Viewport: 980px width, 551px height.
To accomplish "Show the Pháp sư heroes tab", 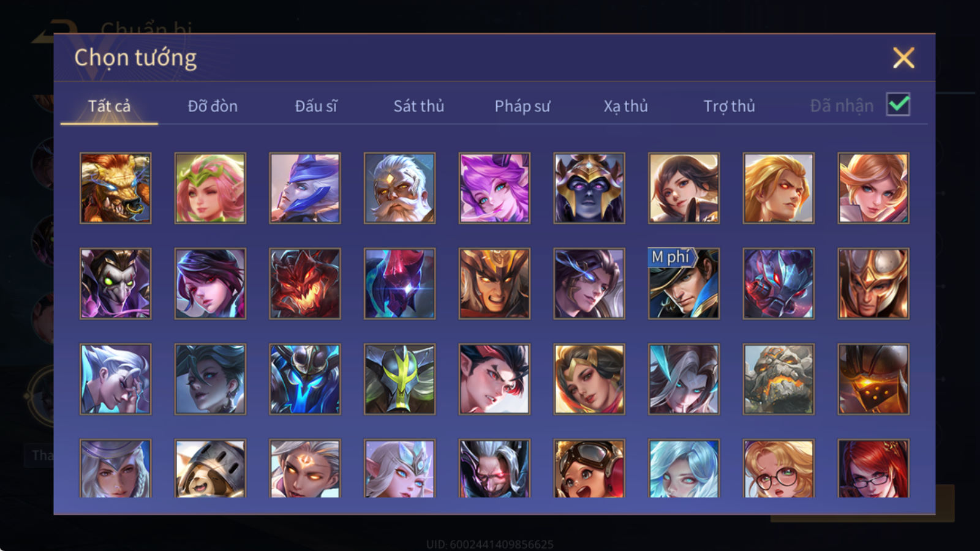I will 522,106.
